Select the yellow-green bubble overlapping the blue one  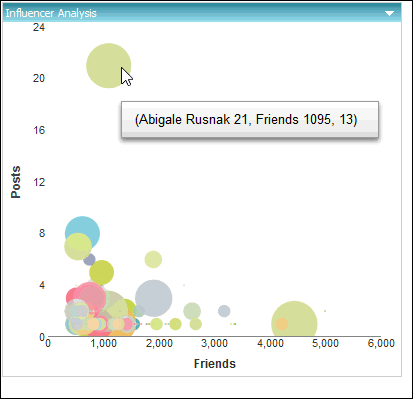pos(78,246)
